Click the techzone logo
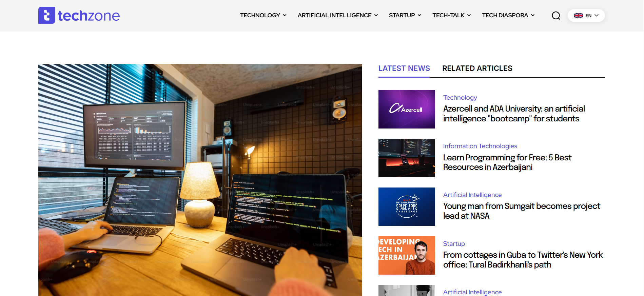The width and height of the screenshot is (644, 296). tap(79, 15)
